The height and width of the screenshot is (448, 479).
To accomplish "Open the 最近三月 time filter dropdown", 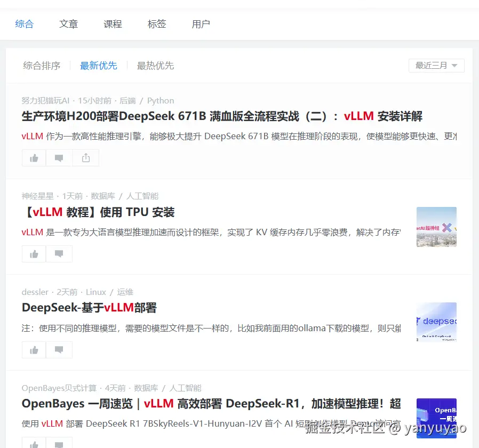I will tap(436, 65).
